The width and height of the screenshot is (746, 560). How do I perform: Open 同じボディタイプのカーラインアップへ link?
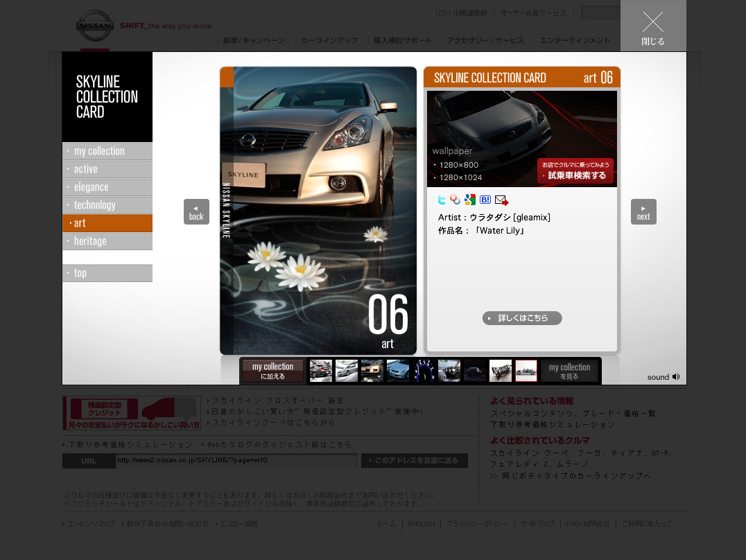point(575,475)
